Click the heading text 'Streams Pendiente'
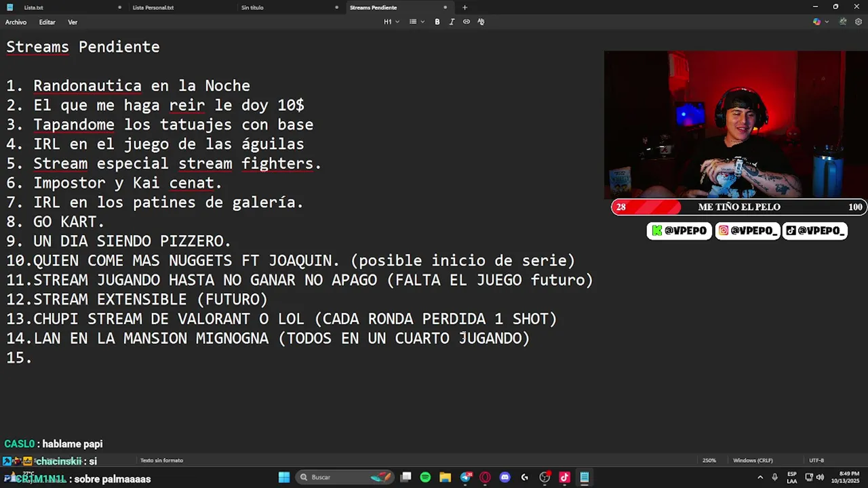Image resolution: width=868 pixels, height=488 pixels. [x=83, y=47]
